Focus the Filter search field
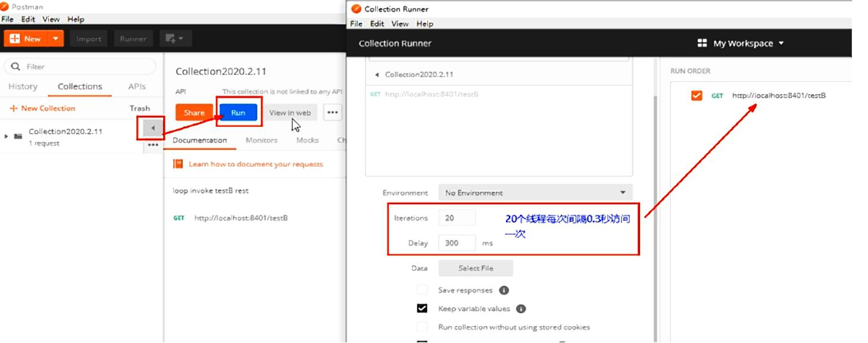The height and width of the screenshot is (343, 868). click(80, 66)
